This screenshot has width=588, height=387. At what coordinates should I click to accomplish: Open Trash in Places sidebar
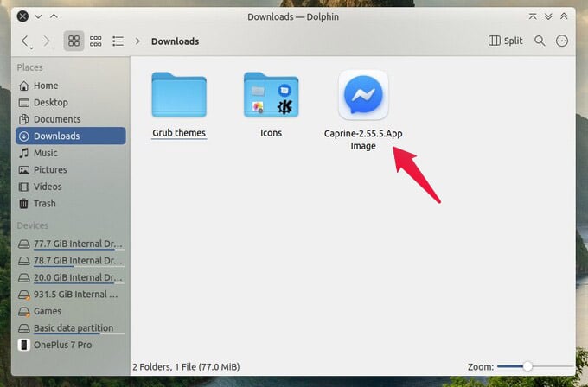pos(71,203)
